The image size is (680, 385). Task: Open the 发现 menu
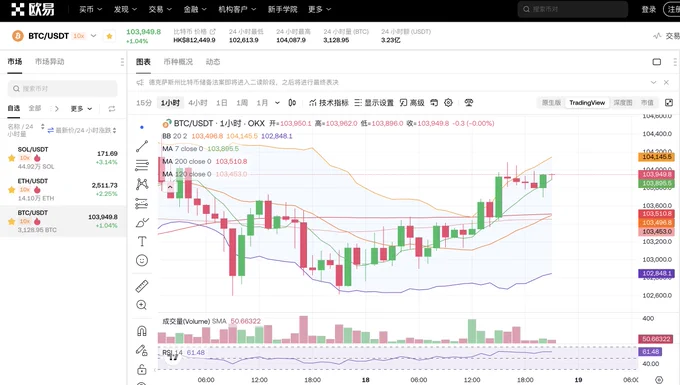click(x=125, y=9)
